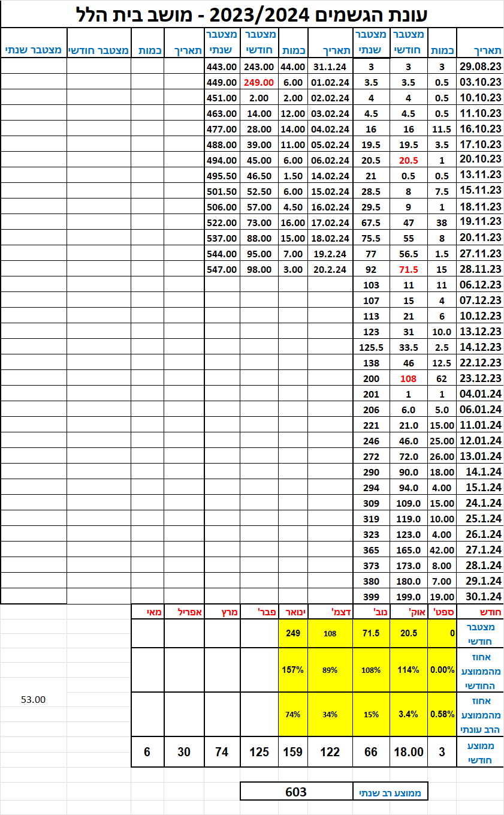Screen dimensions: 504x815
Task: Select the date cell 20.2.24
Action: click(x=330, y=269)
